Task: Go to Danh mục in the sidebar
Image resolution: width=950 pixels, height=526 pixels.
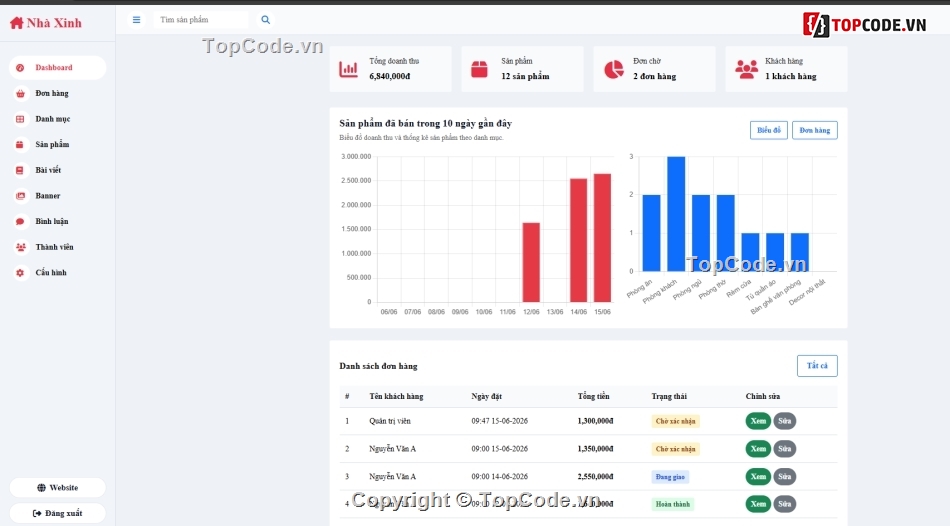Action: (x=58, y=119)
